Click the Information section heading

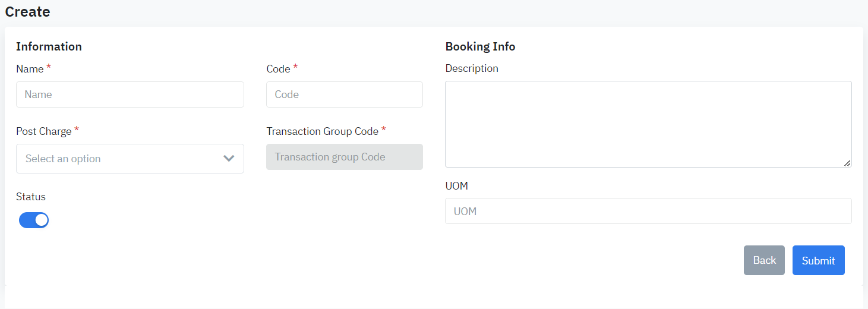(x=49, y=46)
